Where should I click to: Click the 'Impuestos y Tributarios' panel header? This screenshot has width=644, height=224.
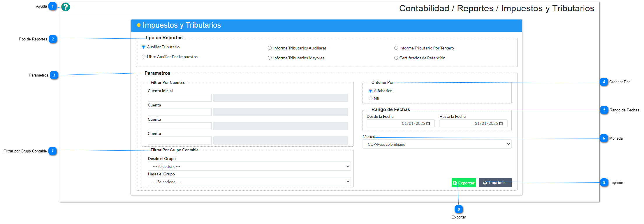pyautogui.click(x=326, y=25)
